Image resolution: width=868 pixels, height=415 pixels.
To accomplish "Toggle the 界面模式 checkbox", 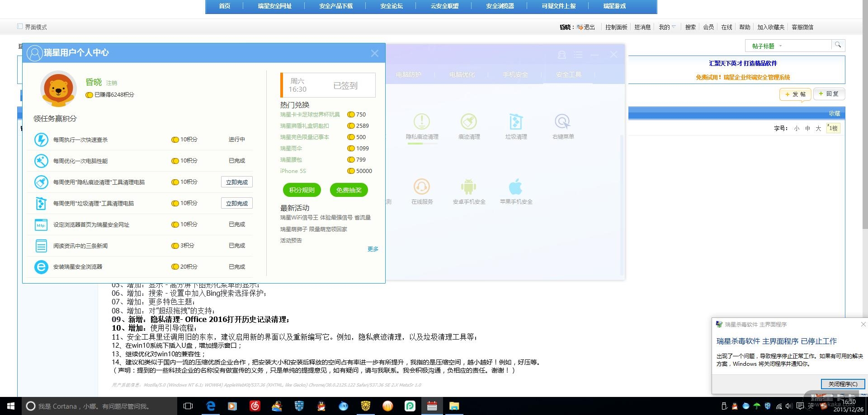I will (20, 27).
